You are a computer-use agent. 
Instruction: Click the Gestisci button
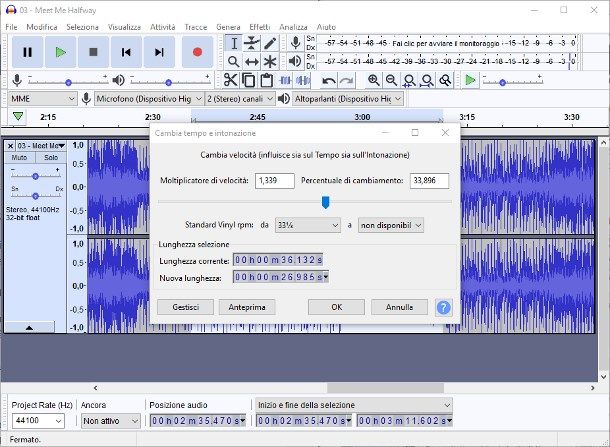tap(186, 307)
